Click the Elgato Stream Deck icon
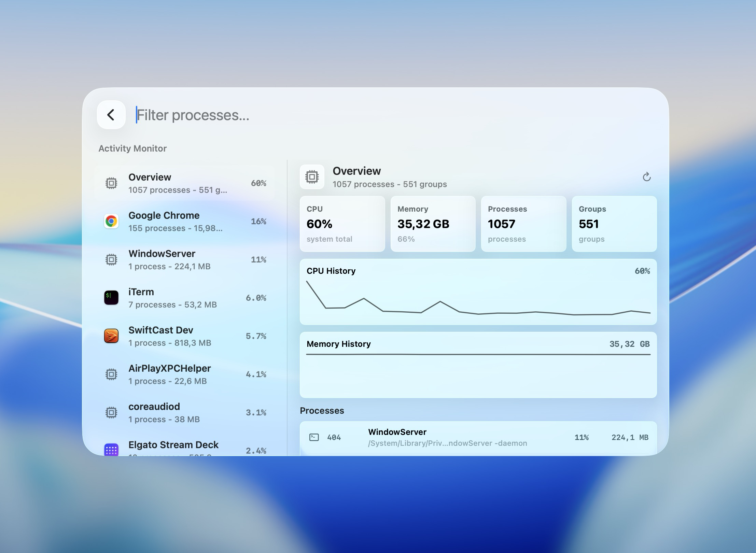 pos(111,450)
